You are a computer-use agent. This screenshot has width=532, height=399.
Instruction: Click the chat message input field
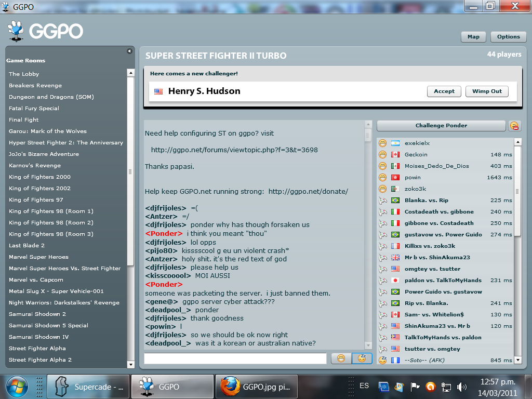(x=235, y=358)
